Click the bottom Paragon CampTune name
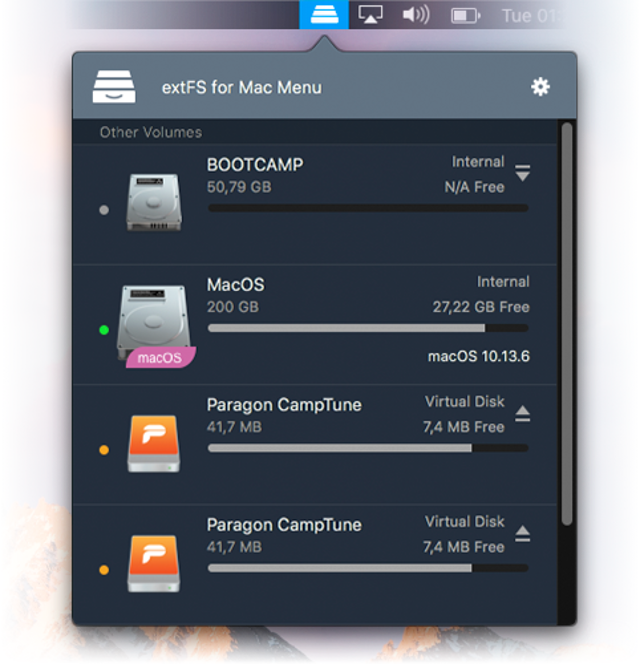The height and width of the screenshot is (664, 640). (x=284, y=525)
